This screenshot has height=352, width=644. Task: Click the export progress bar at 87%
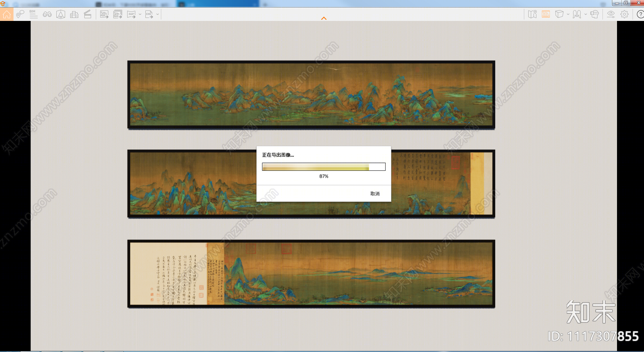(324, 167)
